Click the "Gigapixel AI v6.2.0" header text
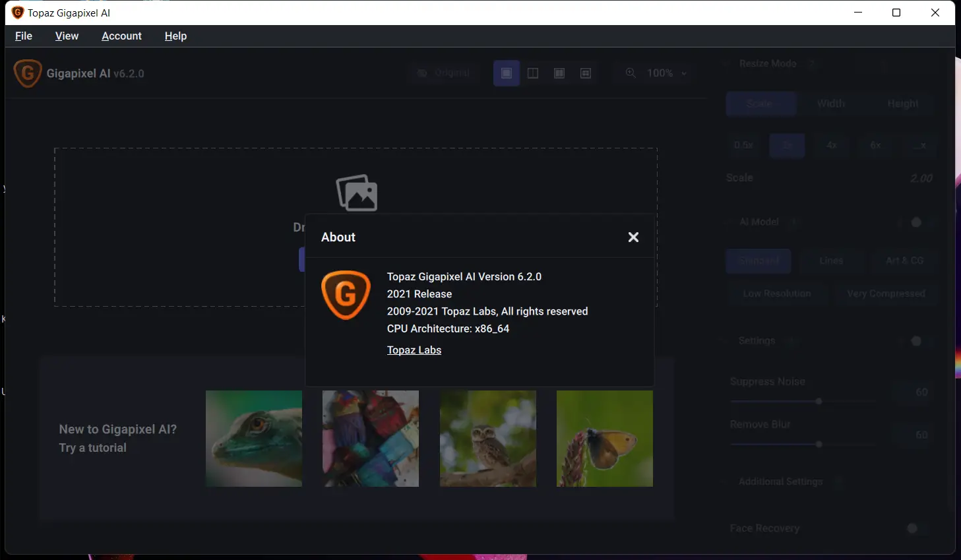The height and width of the screenshot is (560, 961). [96, 74]
